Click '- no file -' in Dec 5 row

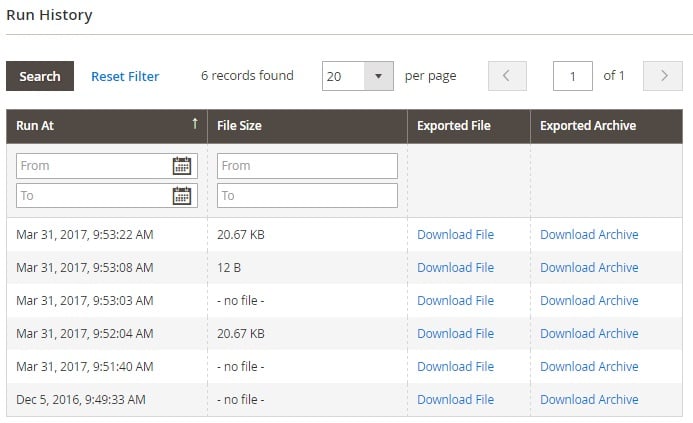click(x=240, y=400)
